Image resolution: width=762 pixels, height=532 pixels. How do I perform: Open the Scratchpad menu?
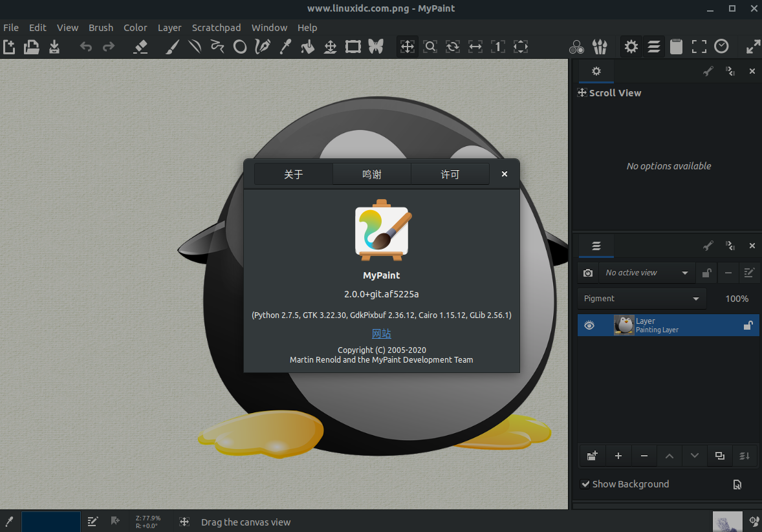coord(216,28)
